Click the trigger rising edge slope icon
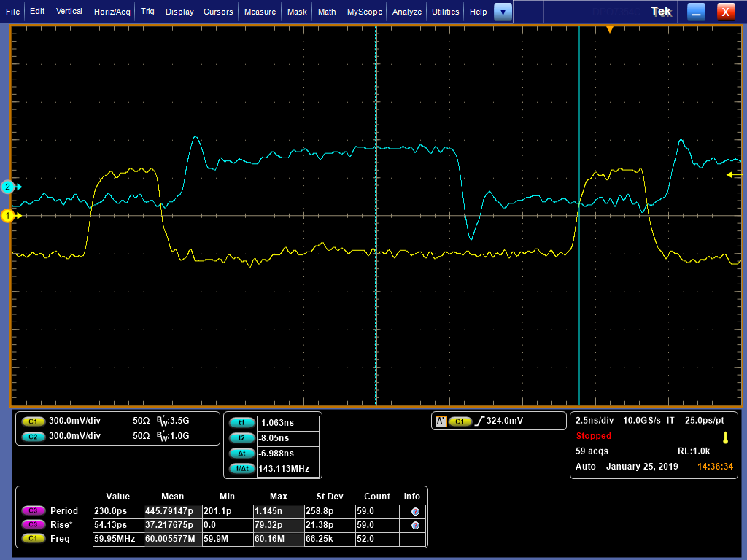Screen dimensions: 747x560 [480, 421]
